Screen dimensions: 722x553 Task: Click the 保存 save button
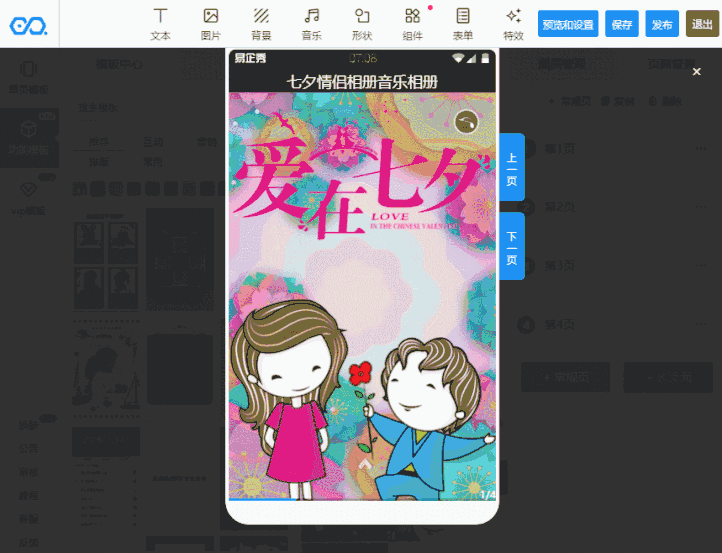622,24
